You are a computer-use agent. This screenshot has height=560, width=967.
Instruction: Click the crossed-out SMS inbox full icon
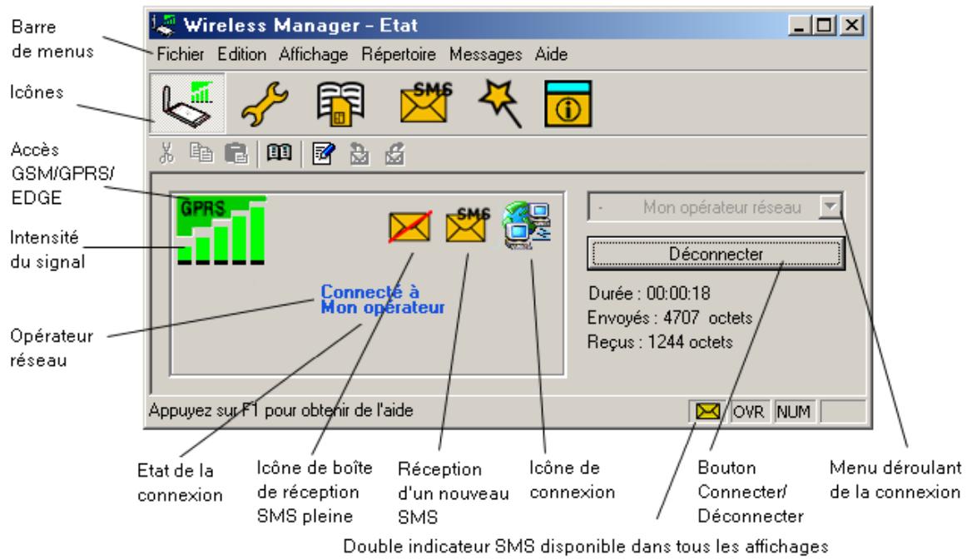pos(410,226)
